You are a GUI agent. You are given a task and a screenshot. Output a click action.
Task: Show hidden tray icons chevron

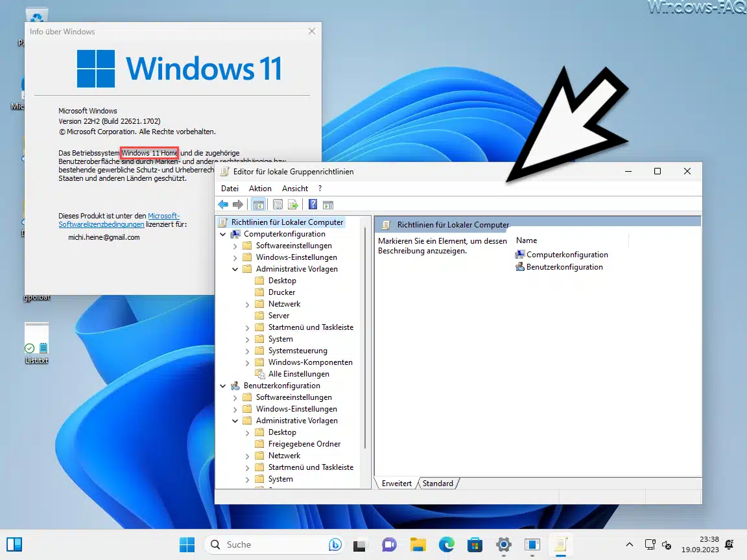click(630, 544)
